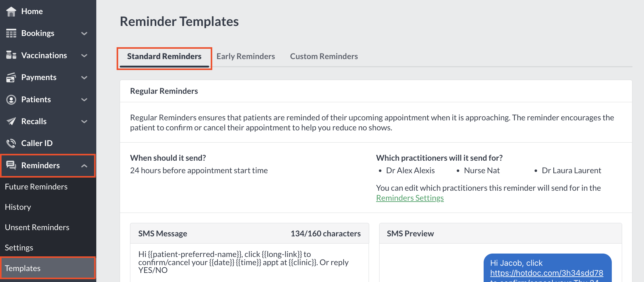Open the reminder History page
The width and height of the screenshot is (644, 282).
click(x=18, y=207)
